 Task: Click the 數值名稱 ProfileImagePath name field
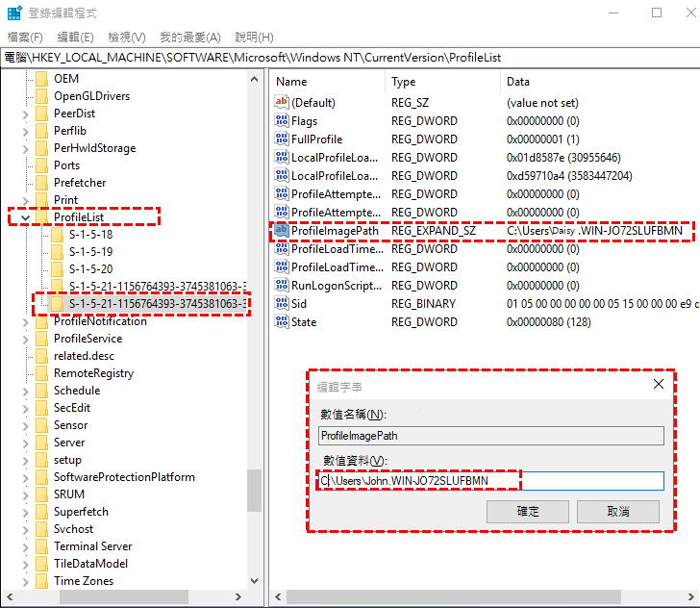tap(491, 436)
